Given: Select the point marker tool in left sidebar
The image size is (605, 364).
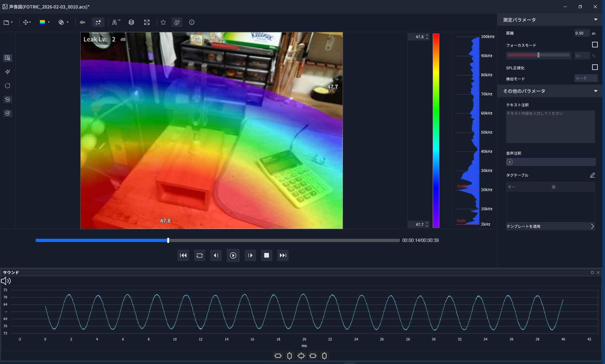Looking at the screenshot, I should [x=8, y=72].
